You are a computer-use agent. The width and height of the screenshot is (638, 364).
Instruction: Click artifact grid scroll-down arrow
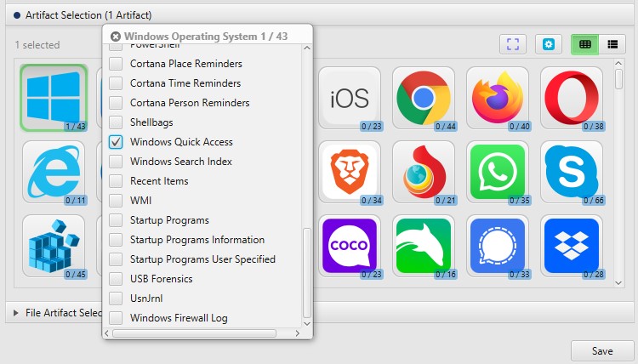618,283
